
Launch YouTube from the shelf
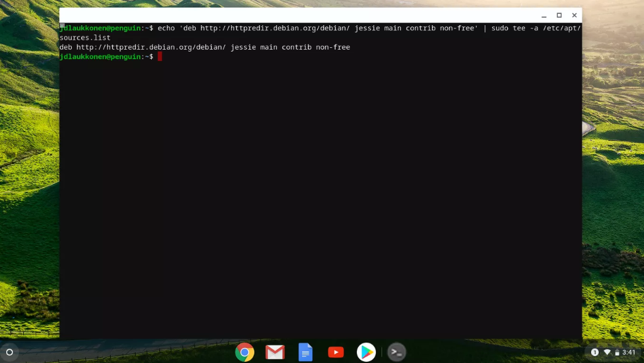point(336,352)
